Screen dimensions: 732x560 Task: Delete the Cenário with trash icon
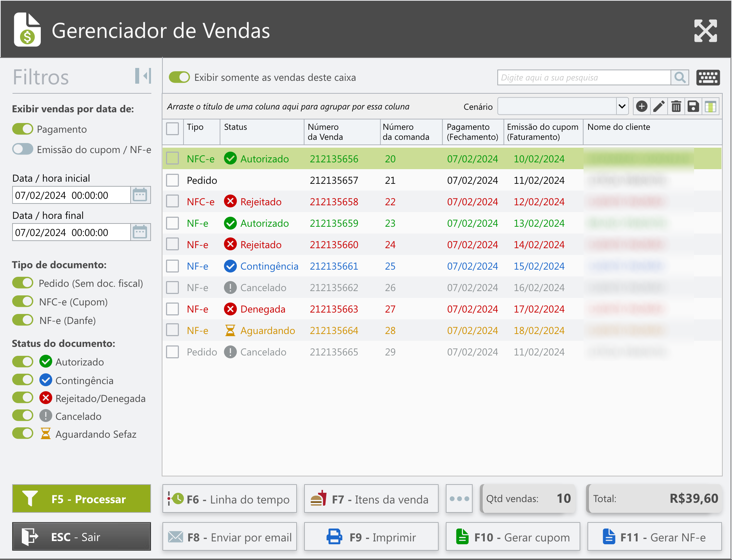(676, 107)
